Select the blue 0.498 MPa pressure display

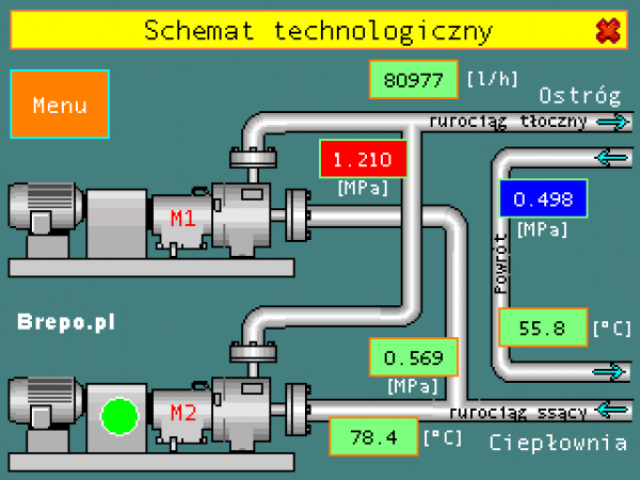coord(543,198)
